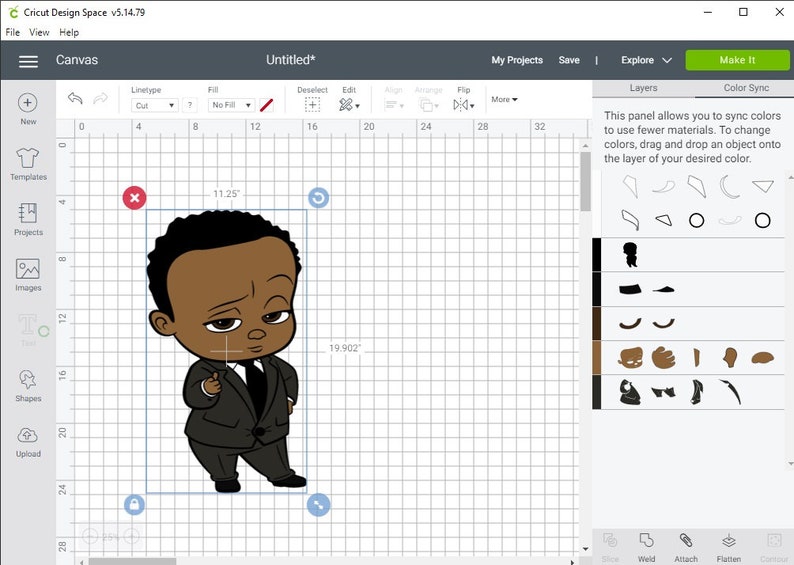The height and width of the screenshot is (565, 794).
Task: Select the suit jacket thumbnail in bottom row
Action: coord(630,392)
